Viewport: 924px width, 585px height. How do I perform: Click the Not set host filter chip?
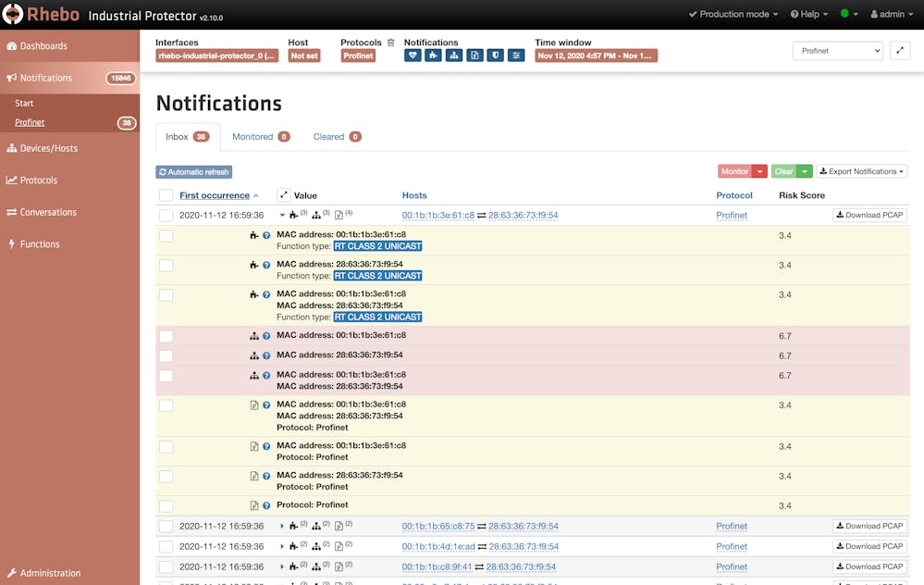(304, 56)
